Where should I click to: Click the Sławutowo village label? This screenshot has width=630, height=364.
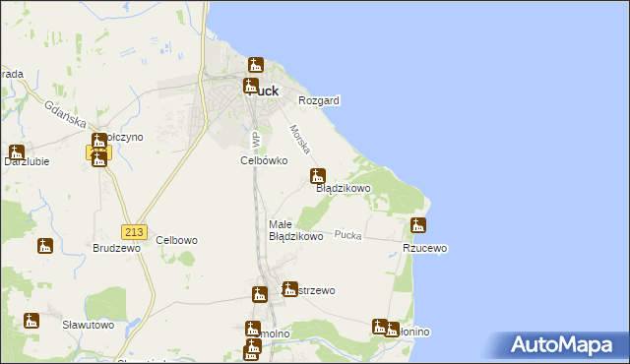89,325
